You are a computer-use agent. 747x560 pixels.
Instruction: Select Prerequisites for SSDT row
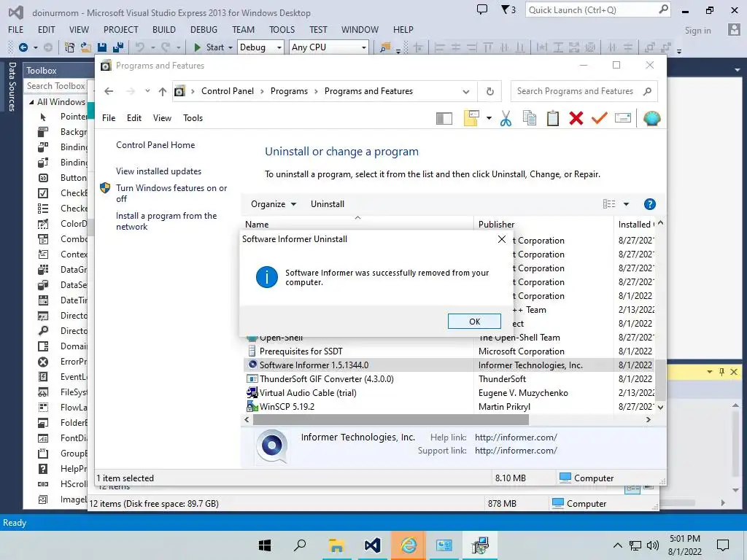coord(448,351)
